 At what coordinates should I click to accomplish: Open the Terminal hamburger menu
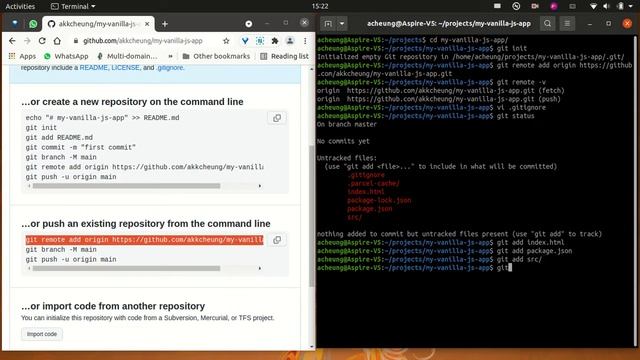pos(567,24)
